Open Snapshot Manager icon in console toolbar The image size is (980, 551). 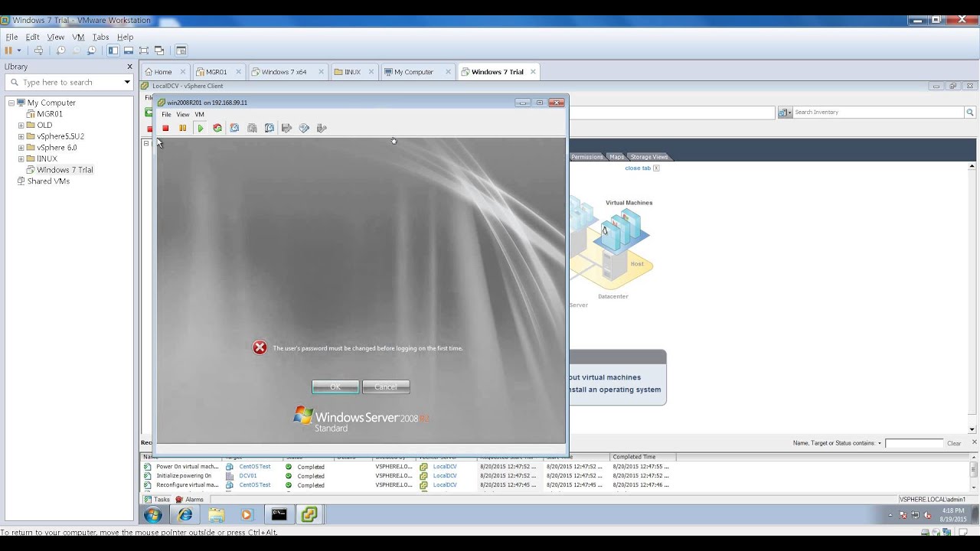pyautogui.click(x=269, y=128)
